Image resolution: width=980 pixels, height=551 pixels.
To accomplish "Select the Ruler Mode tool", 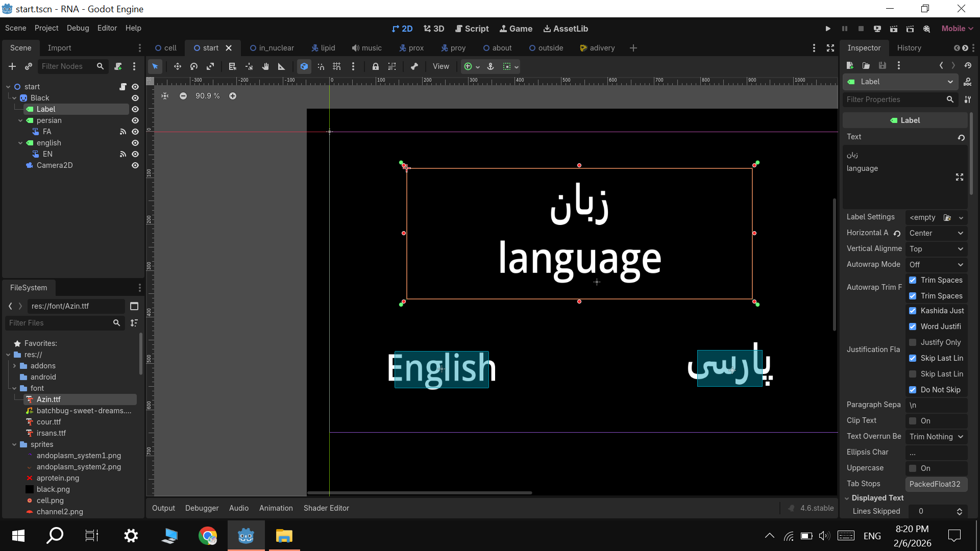I will coord(281,66).
